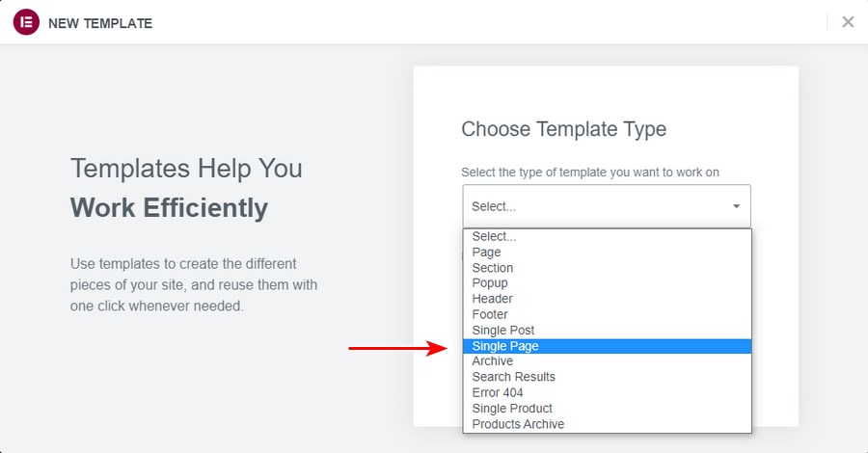Screen dimensions: 868x453
Task: Click the Work Efficiently heading text
Action: click(169, 208)
